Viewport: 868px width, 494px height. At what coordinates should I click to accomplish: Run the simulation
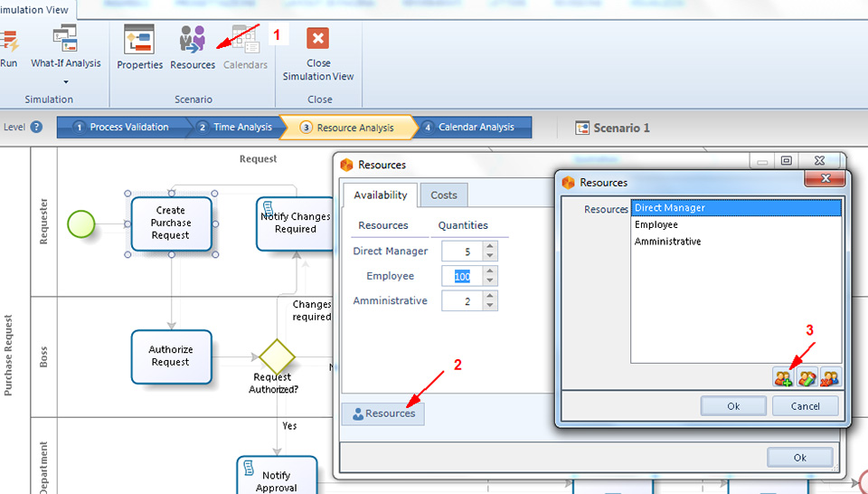[x=9, y=47]
